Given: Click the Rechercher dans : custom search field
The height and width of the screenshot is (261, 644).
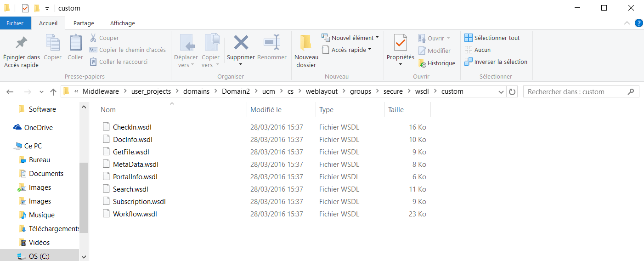Looking at the screenshot, I should point(576,92).
